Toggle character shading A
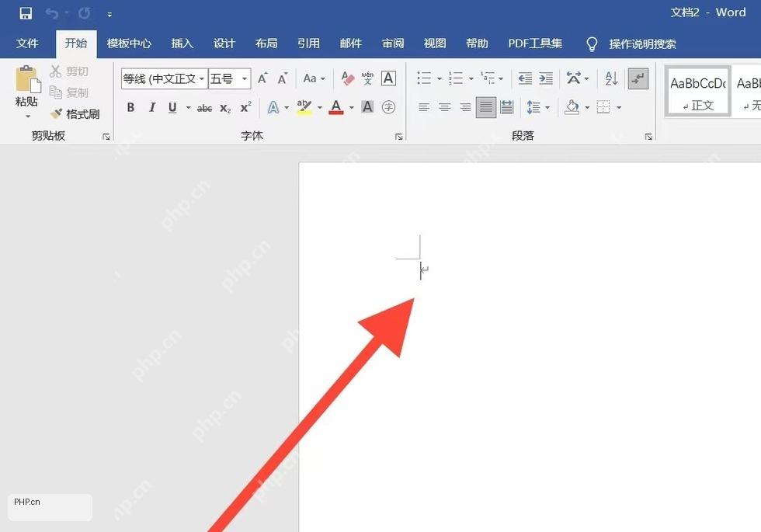The width and height of the screenshot is (761, 532). click(x=367, y=107)
